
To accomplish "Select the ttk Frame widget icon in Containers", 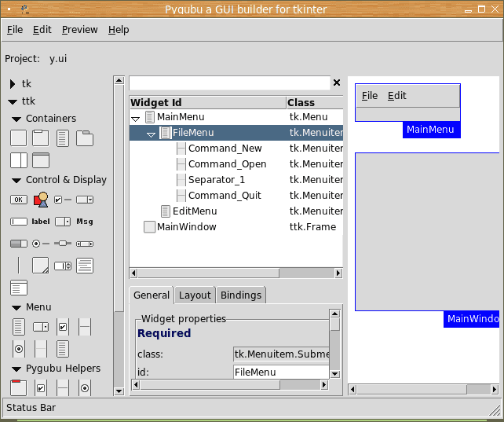I will [19, 138].
